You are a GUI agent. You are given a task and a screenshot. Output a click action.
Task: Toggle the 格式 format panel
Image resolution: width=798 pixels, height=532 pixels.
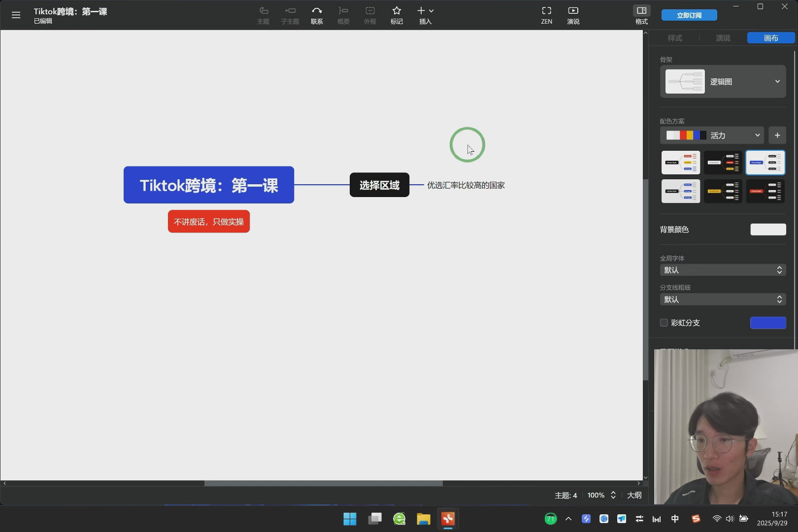[x=641, y=15]
